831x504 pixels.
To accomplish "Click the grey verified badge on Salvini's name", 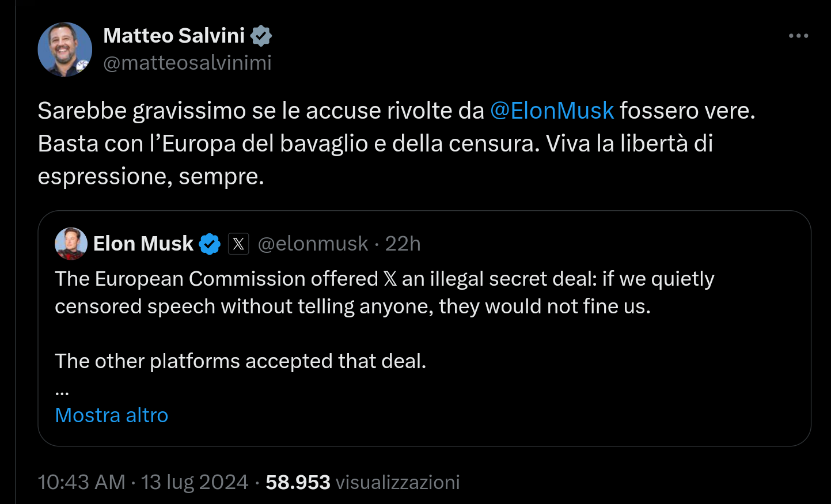I will pyautogui.click(x=262, y=35).
